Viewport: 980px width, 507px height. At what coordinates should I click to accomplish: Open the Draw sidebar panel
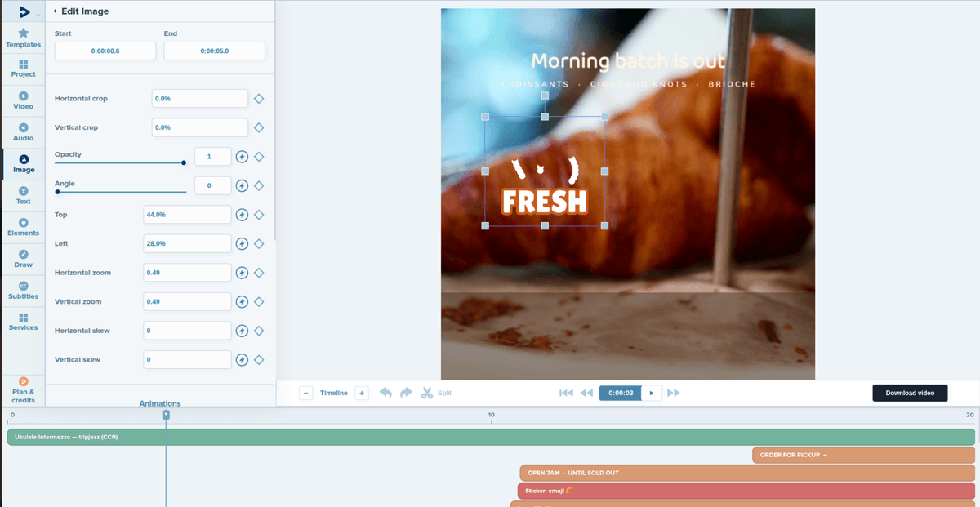(x=23, y=260)
